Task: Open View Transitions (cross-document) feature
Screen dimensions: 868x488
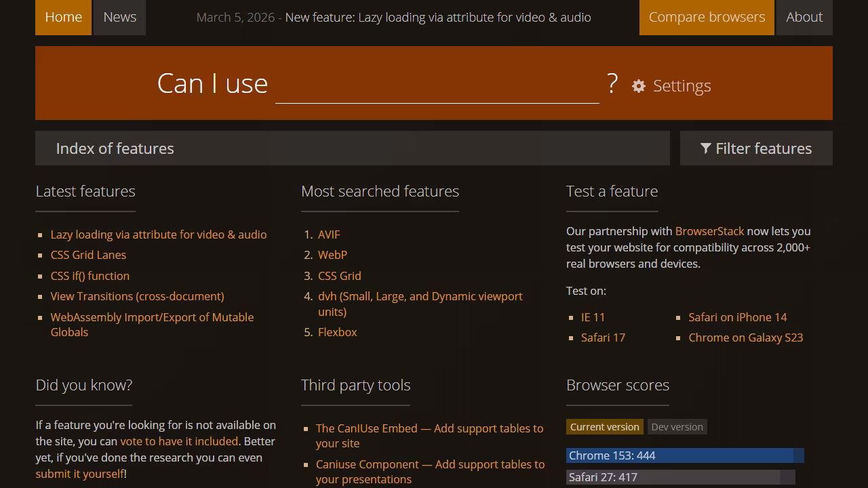Action: (138, 296)
